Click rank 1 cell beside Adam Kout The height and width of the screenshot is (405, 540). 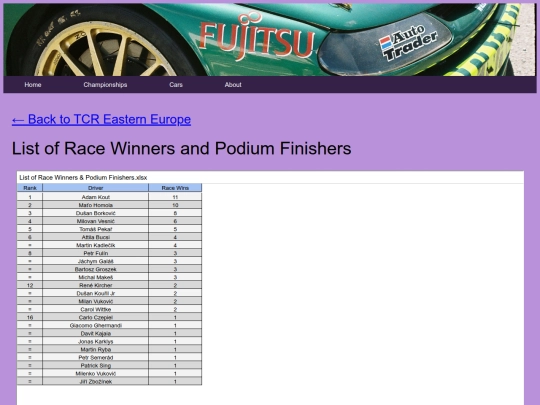click(x=30, y=197)
